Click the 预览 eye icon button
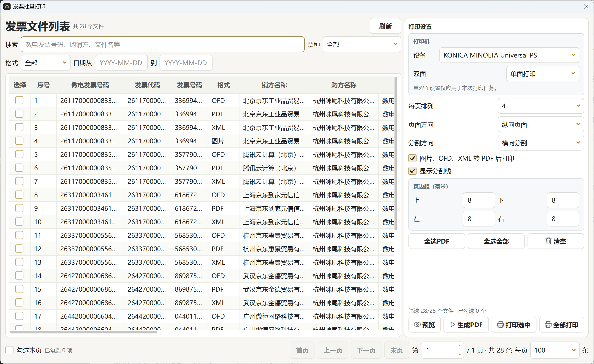This screenshot has height=364, width=594. coord(424,325)
